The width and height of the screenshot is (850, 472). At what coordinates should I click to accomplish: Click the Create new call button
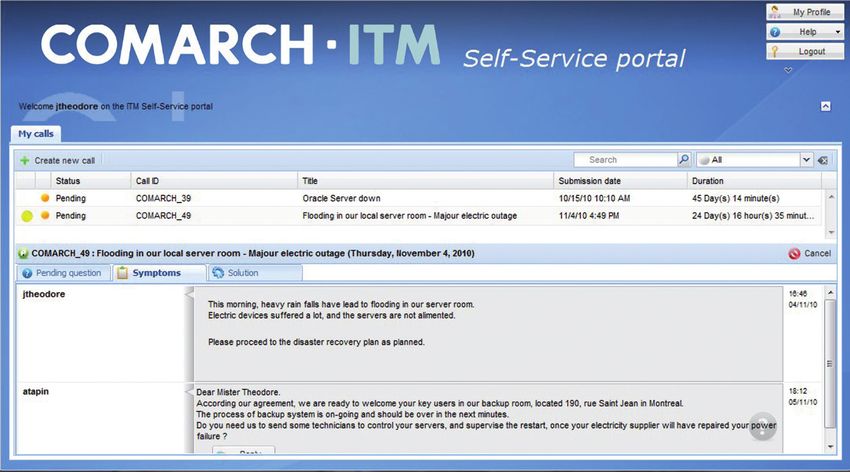pos(58,160)
